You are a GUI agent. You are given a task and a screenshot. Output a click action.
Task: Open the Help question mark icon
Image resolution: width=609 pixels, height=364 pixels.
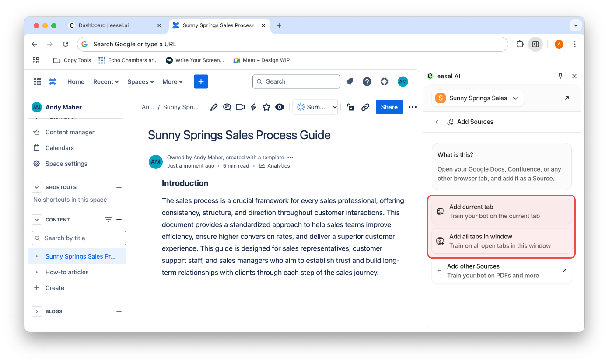(x=367, y=81)
